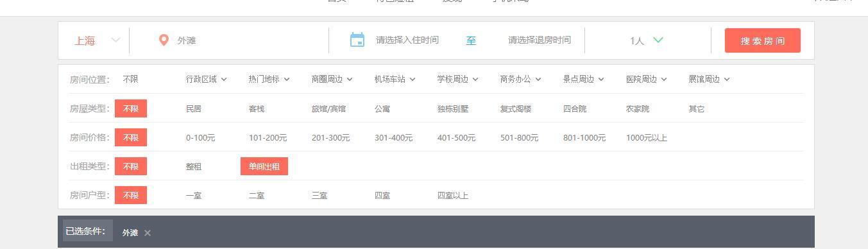Screen dimensions: 868x249
Task: Open the 1人 guest count dropdown
Action: click(647, 40)
